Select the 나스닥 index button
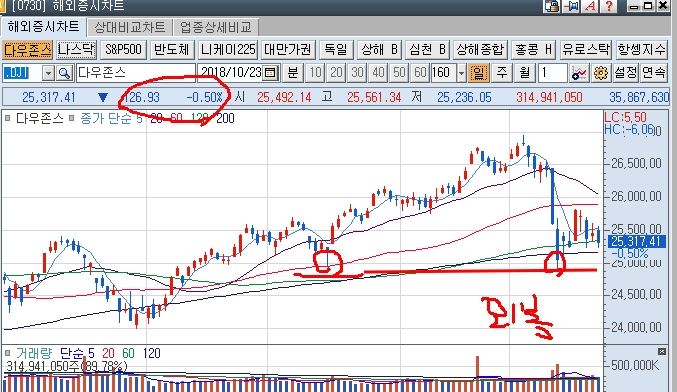The height and width of the screenshot is (392, 677). [x=76, y=50]
